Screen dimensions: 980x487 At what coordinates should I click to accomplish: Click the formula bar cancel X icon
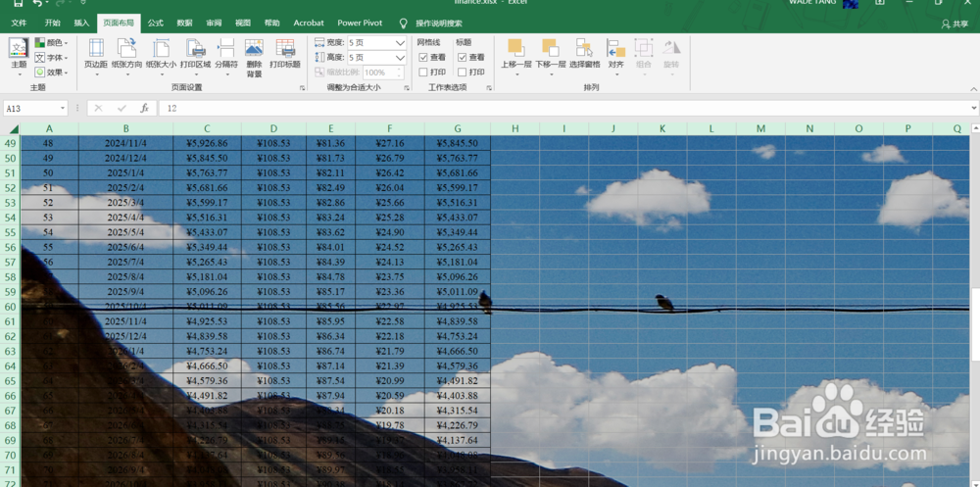pyautogui.click(x=98, y=108)
